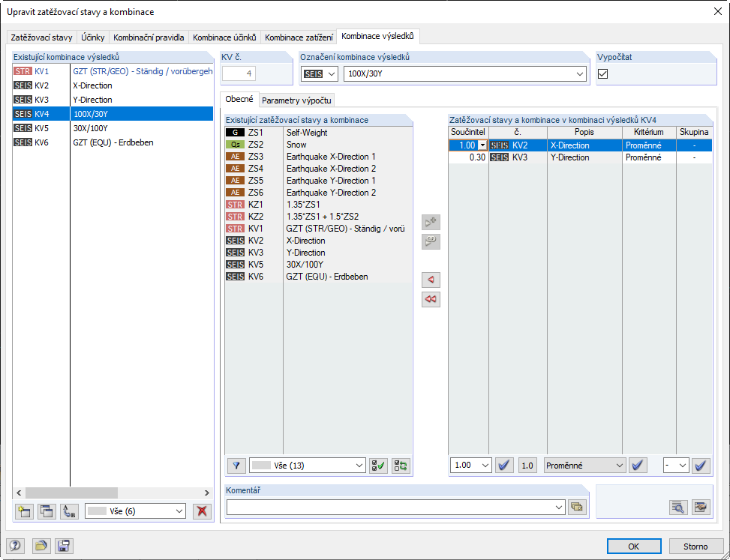Invert the selection of load cases icon
The height and width of the screenshot is (560, 730).
click(x=401, y=465)
